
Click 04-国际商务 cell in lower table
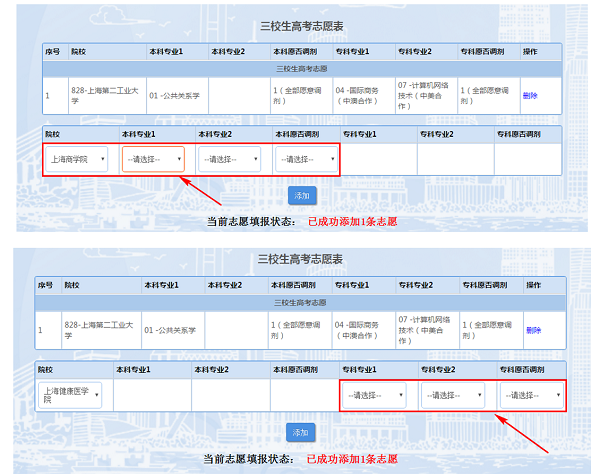click(364, 330)
